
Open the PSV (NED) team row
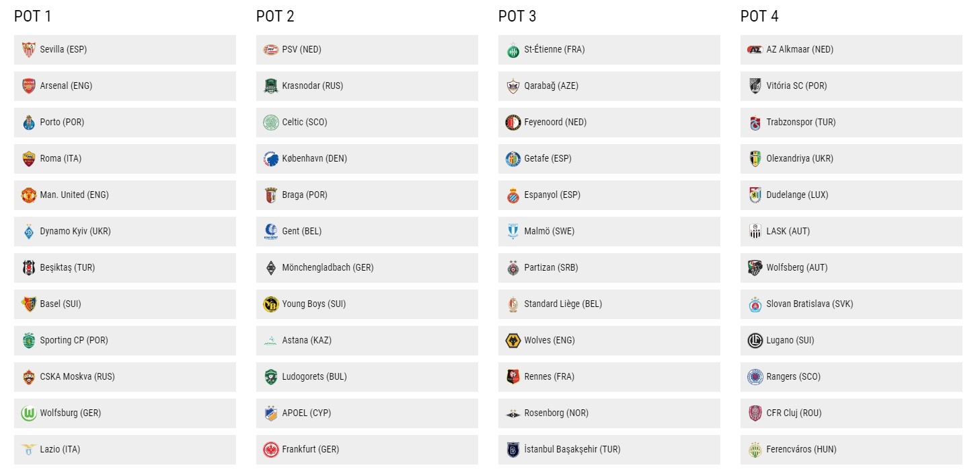[367, 50]
